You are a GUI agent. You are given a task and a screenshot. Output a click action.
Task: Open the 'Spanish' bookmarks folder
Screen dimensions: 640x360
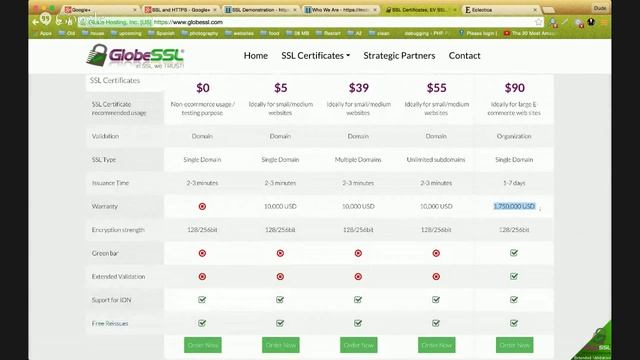click(161, 33)
